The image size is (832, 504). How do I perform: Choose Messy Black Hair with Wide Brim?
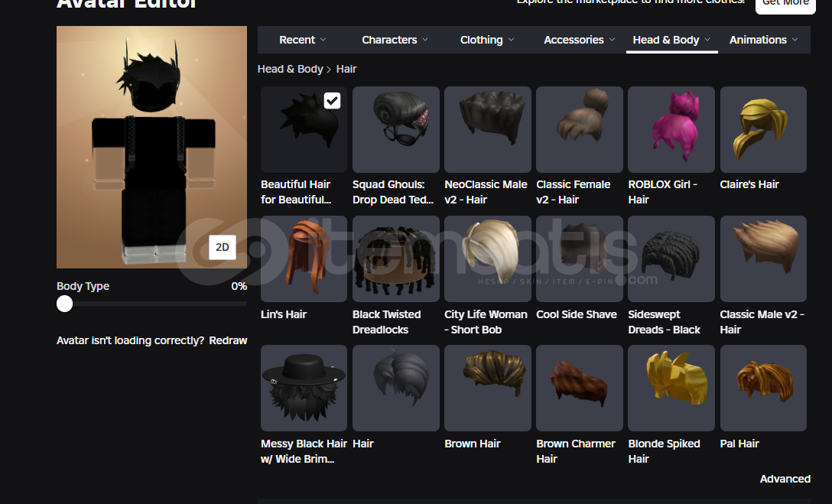pyautogui.click(x=304, y=389)
